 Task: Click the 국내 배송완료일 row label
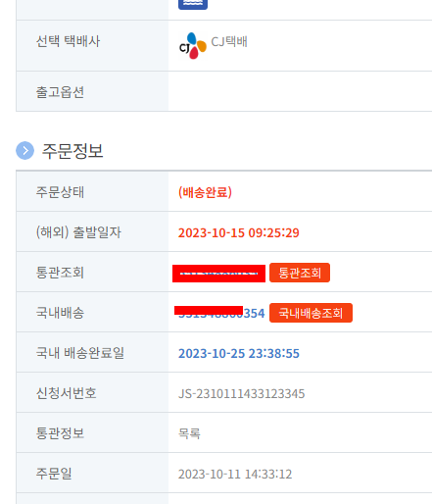coord(80,353)
